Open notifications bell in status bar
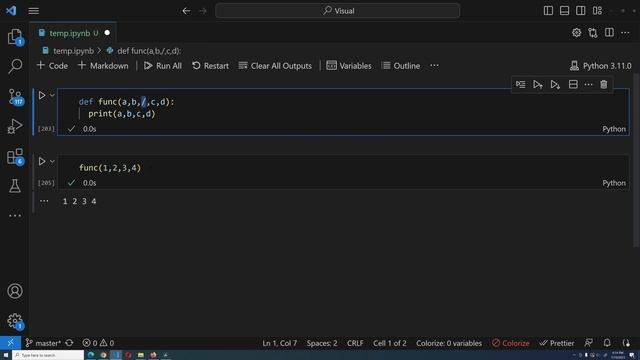 (x=607, y=343)
